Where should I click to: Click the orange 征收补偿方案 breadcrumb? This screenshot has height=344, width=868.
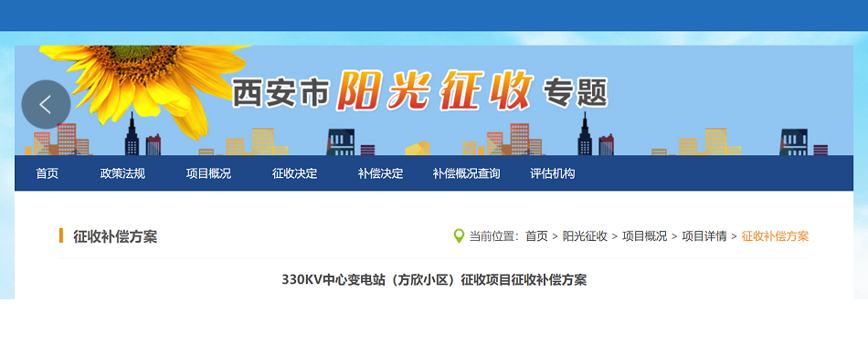click(775, 236)
